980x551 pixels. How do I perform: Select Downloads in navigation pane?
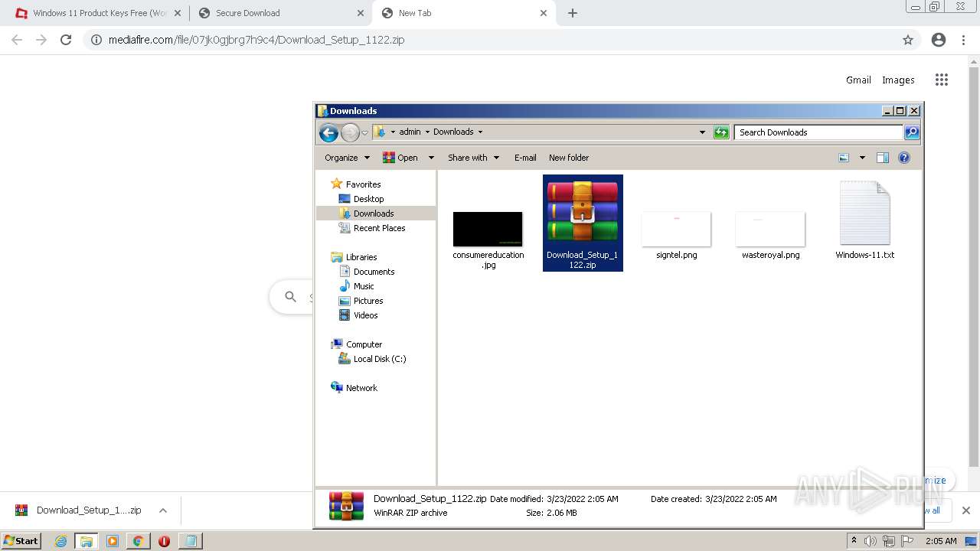(x=374, y=214)
